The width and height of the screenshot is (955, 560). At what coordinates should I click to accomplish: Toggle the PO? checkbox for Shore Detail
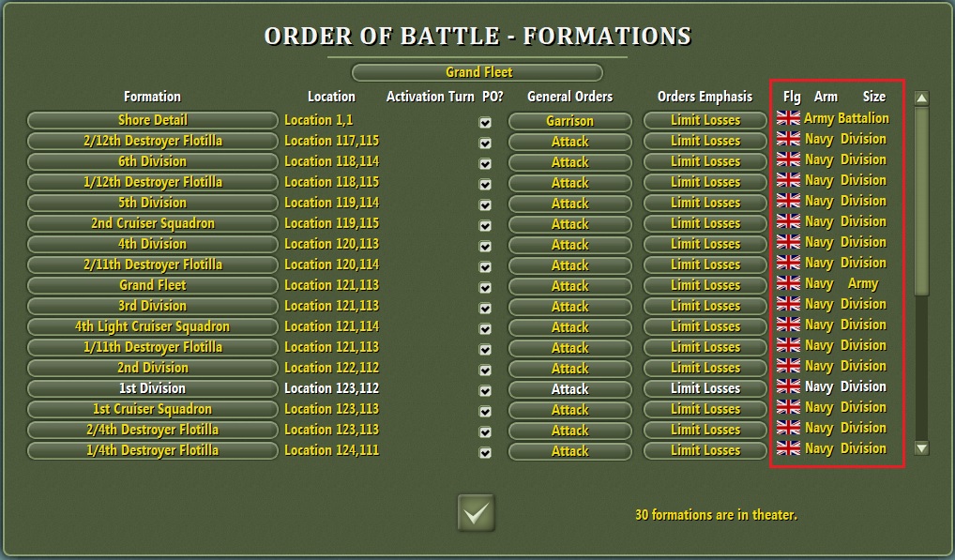485,121
